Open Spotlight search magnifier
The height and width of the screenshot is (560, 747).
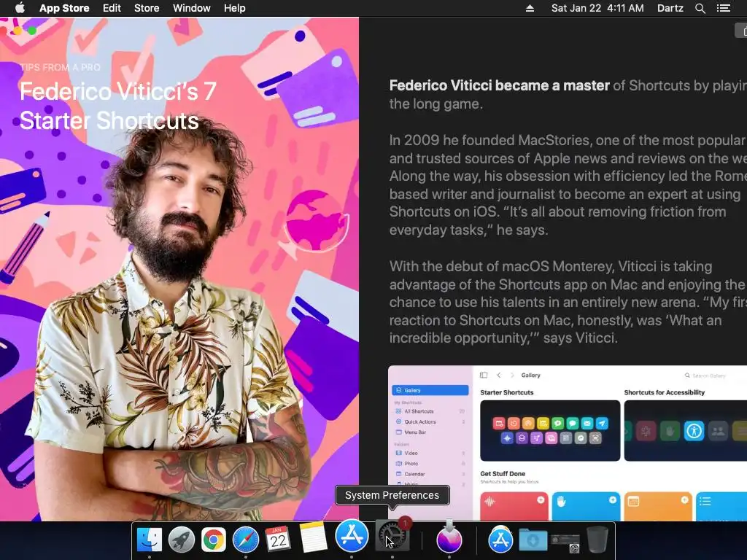click(700, 8)
